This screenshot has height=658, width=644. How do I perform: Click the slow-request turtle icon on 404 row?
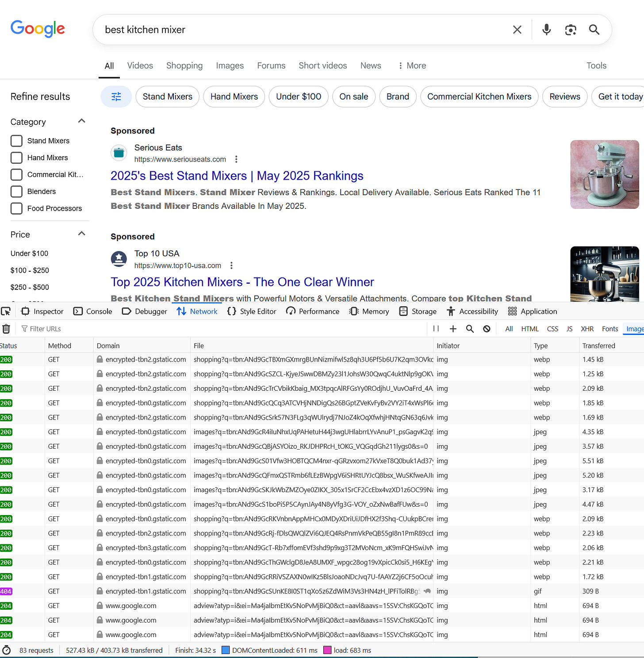(x=427, y=591)
